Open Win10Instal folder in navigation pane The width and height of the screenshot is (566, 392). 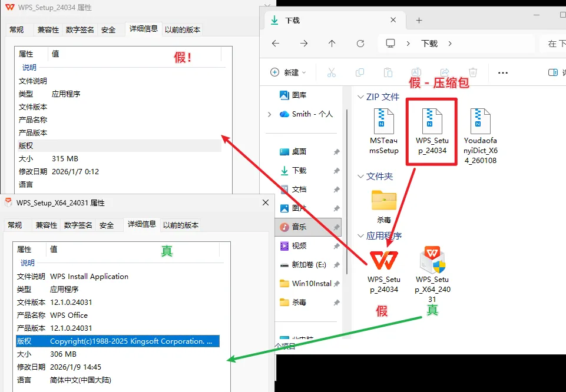pyautogui.click(x=306, y=284)
